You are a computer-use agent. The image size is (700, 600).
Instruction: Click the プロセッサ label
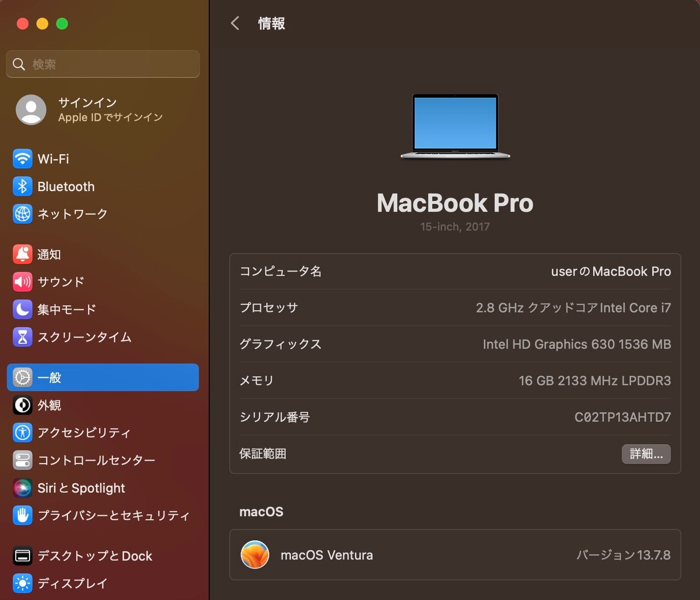pos(269,308)
